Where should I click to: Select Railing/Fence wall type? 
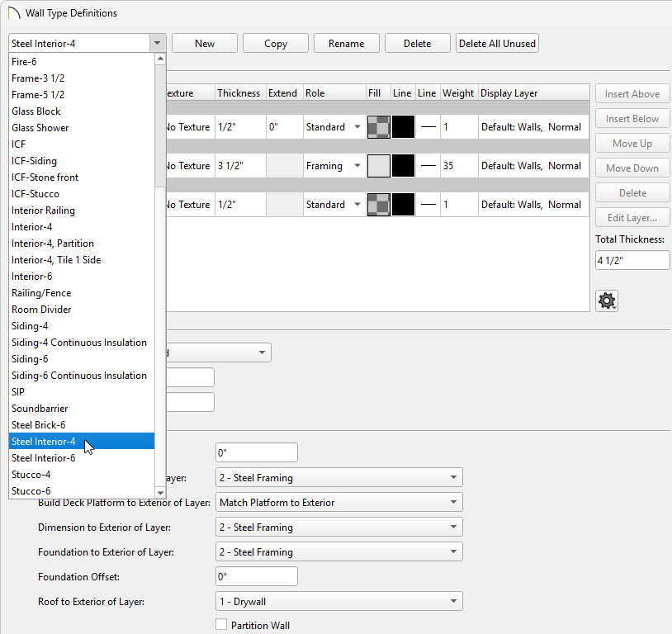[82, 293]
